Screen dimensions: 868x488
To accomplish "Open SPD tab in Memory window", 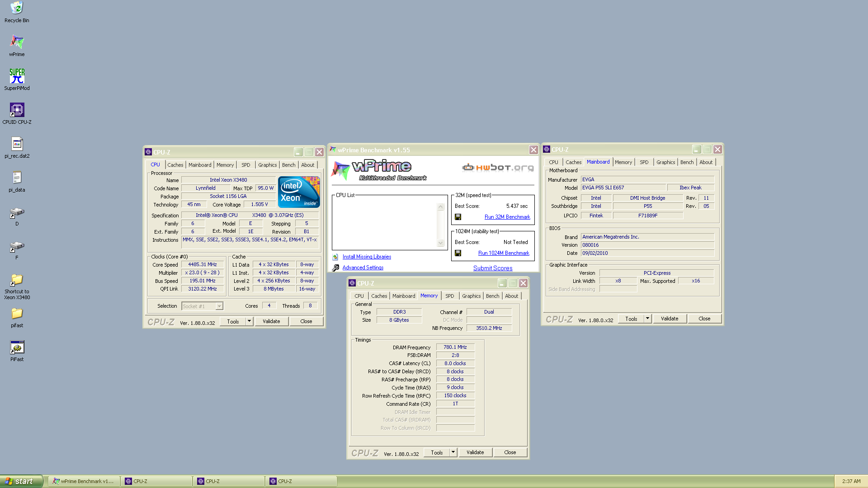I will pos(450,296).
